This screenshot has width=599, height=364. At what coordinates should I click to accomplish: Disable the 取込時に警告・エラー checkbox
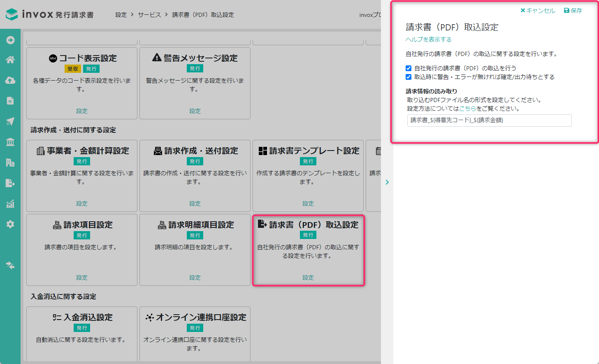click(x=409, y=77)
